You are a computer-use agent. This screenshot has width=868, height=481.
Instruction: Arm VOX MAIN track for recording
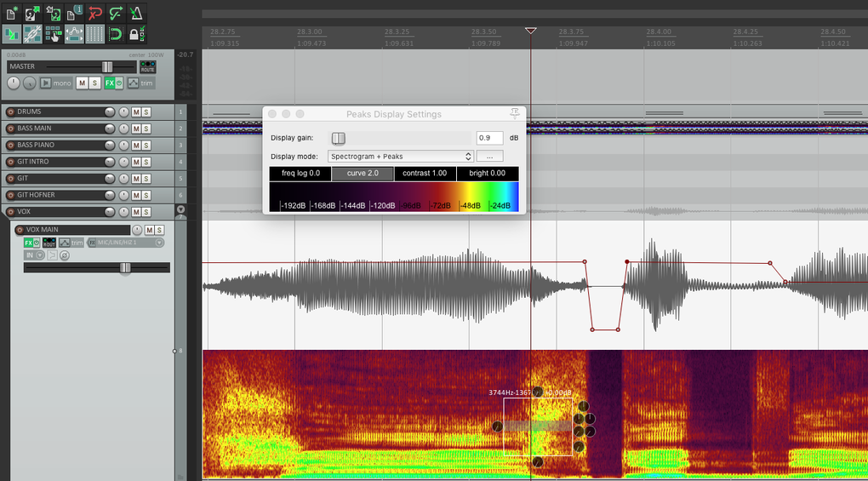(20, 230)
